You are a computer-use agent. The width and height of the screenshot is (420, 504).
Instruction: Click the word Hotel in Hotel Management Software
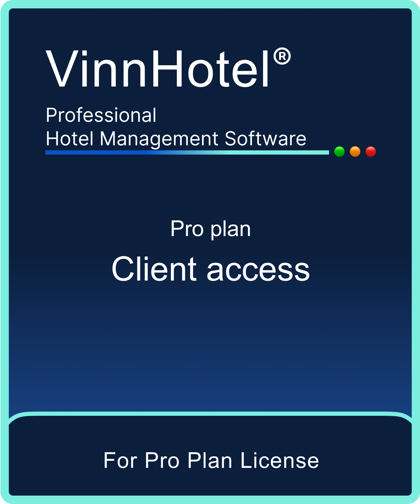[x=70, y=138]
